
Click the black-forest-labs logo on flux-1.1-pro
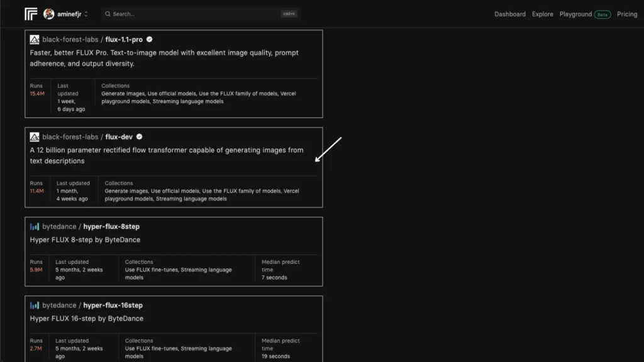35,40
